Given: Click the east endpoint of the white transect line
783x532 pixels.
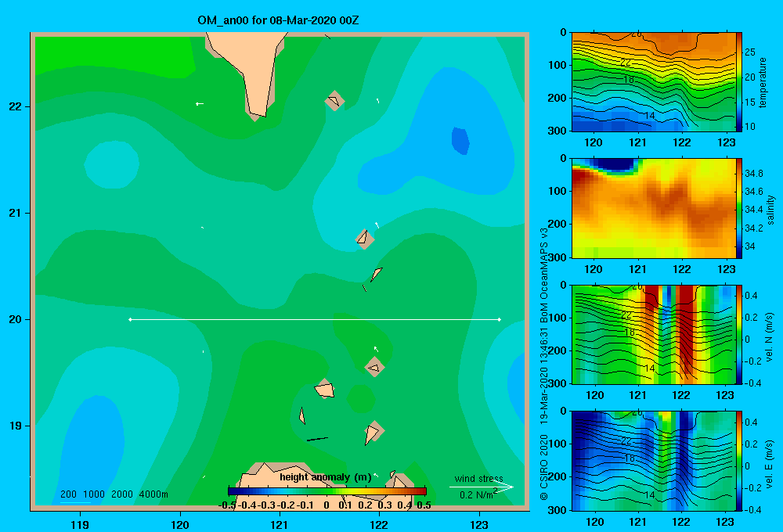Looking at the screenshot, I should click(x=500, y=319).
